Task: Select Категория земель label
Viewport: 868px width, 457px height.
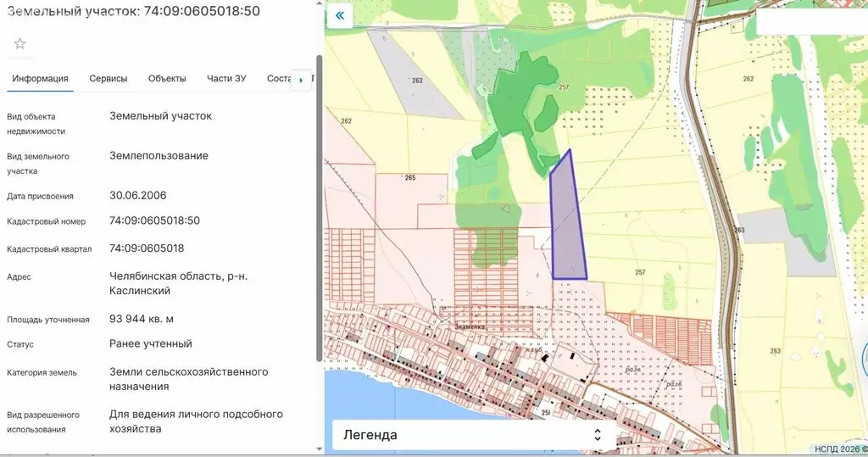Action: point(42,373)
